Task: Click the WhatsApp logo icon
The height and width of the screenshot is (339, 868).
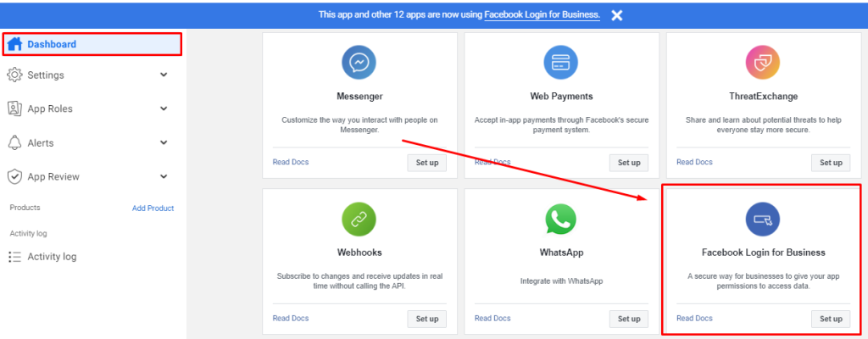Action: pyautogui.click(x=561, y=219)
